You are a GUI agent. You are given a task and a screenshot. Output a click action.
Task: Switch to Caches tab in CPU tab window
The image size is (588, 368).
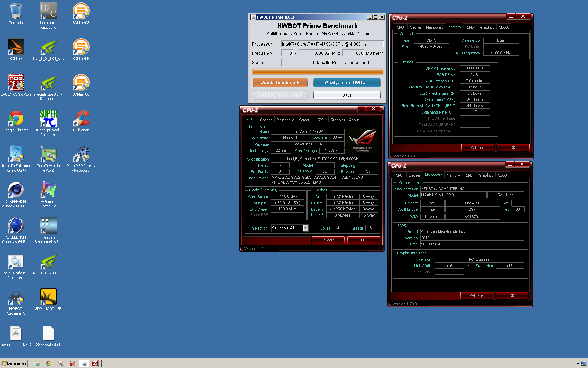pyautogui.click(x=266, y=120)
